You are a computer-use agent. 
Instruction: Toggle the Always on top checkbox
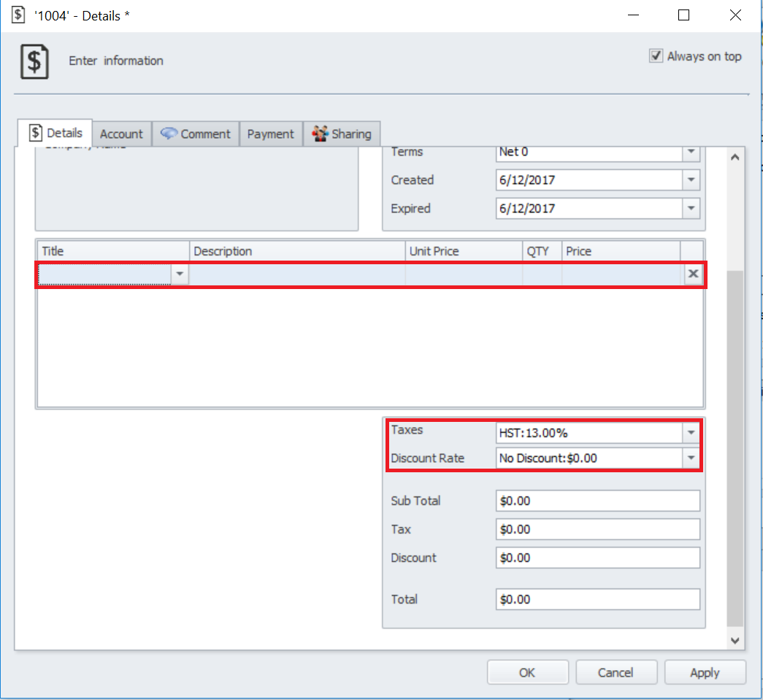pos(656,56)
